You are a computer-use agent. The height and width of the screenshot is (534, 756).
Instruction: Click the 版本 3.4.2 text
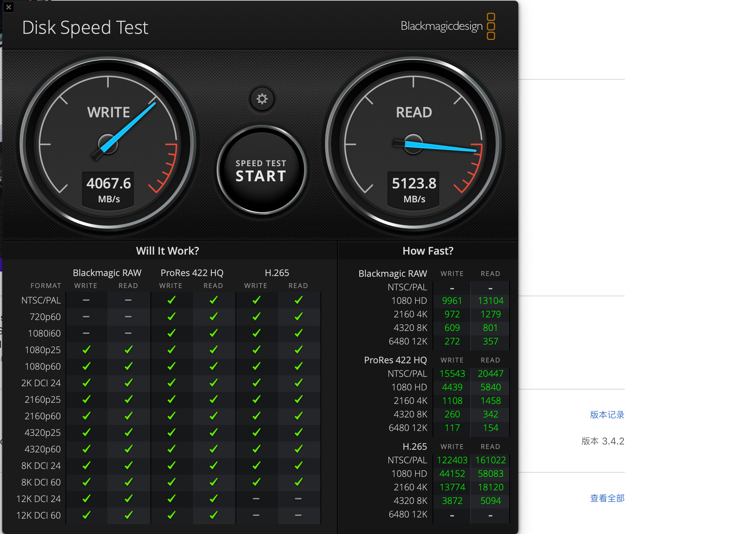(603, 441)
